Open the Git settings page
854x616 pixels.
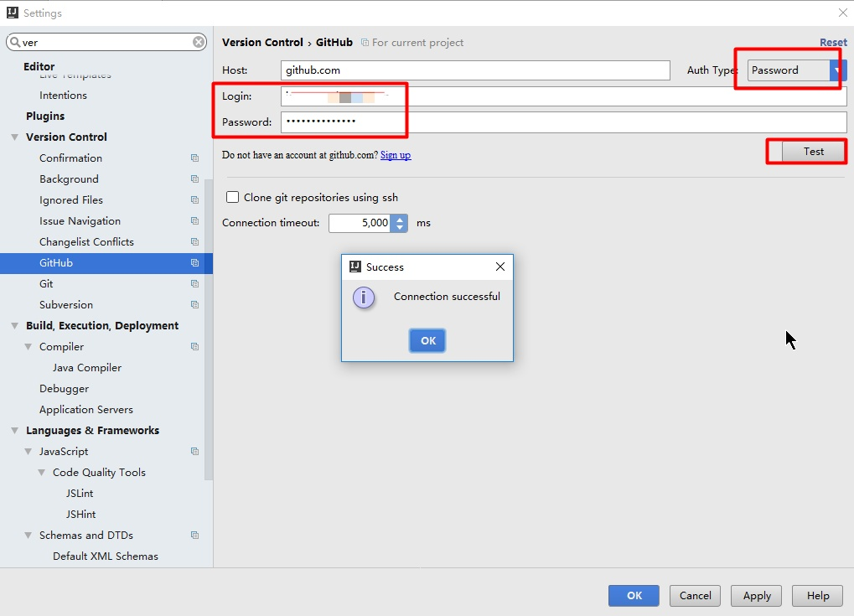46,284
